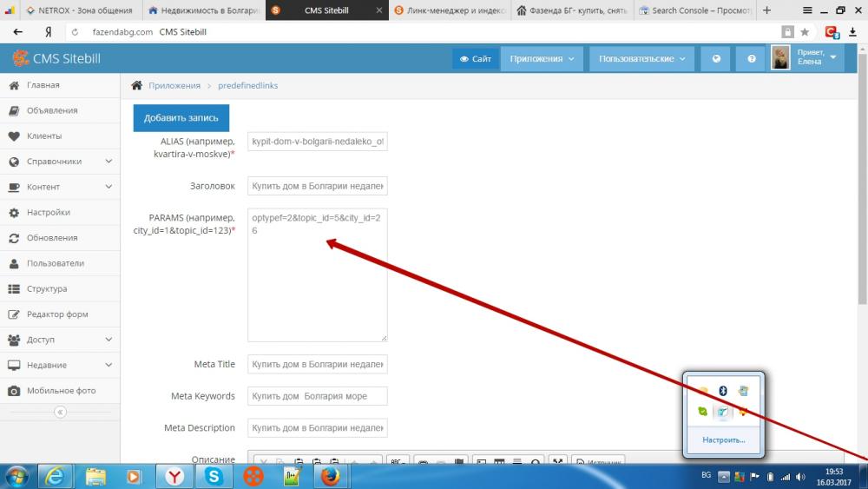Focus the Meta Title field
This screenshot has width=868, height=489.
tap(317, 365)
